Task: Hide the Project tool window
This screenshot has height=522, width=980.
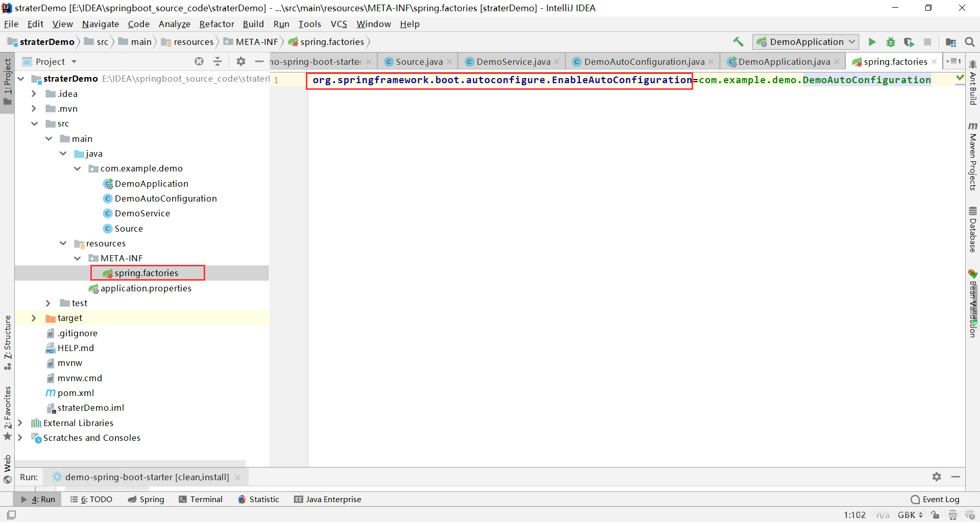Action: 259,61
